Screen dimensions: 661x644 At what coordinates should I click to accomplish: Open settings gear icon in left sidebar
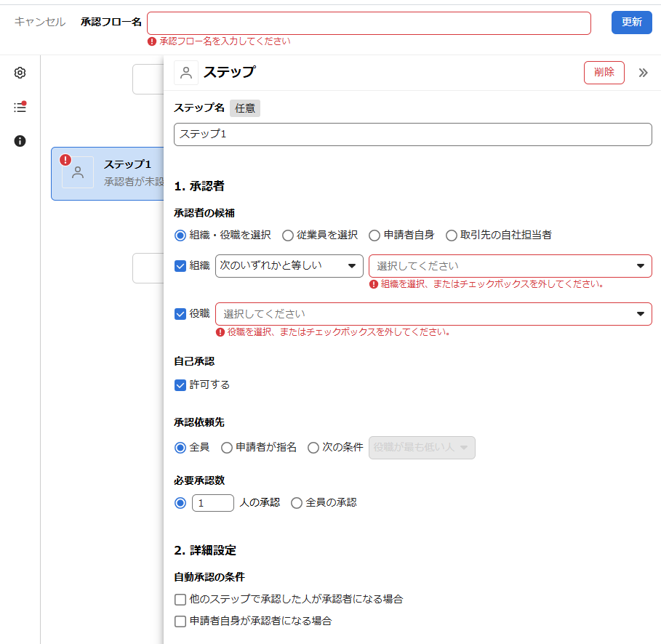(20, 73)
